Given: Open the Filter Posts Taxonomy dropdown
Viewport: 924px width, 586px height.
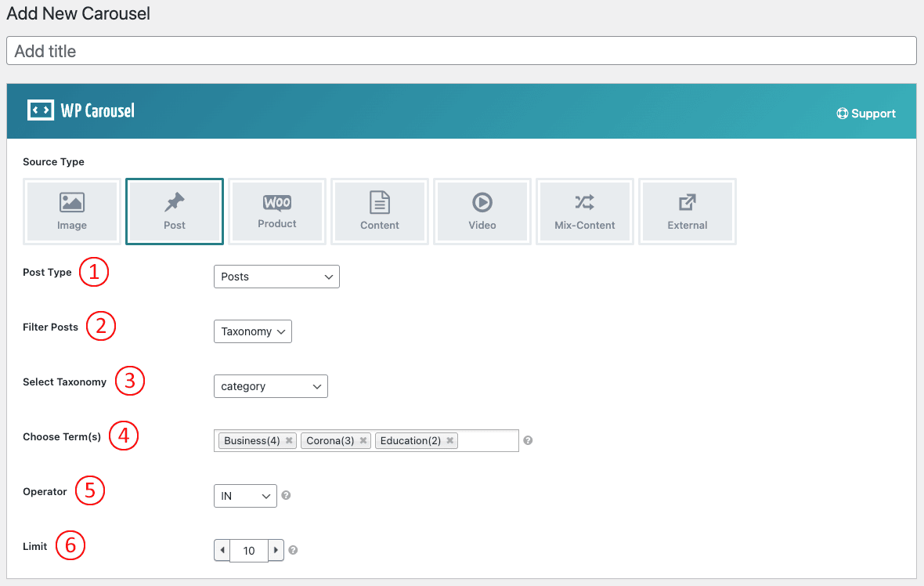Looking at the screenshot, I should pos(252,331).
